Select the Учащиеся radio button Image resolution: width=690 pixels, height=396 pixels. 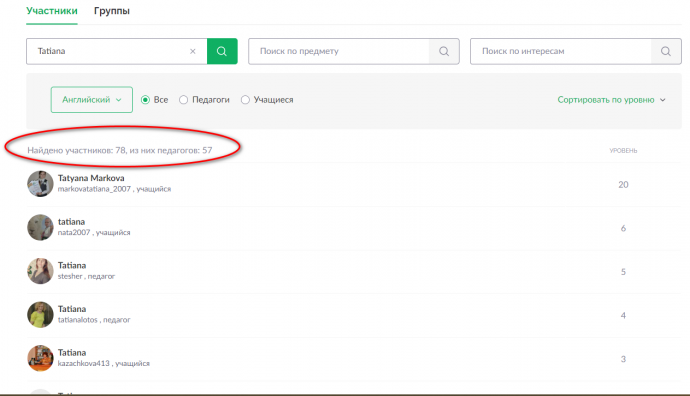click(x=245, y=100)
